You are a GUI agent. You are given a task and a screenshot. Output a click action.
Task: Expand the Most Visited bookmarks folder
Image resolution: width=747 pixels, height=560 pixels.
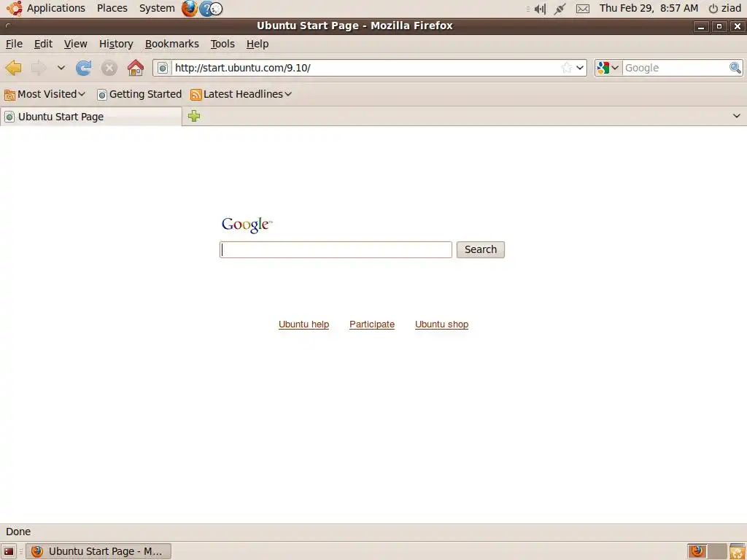(x=44, y=94)
